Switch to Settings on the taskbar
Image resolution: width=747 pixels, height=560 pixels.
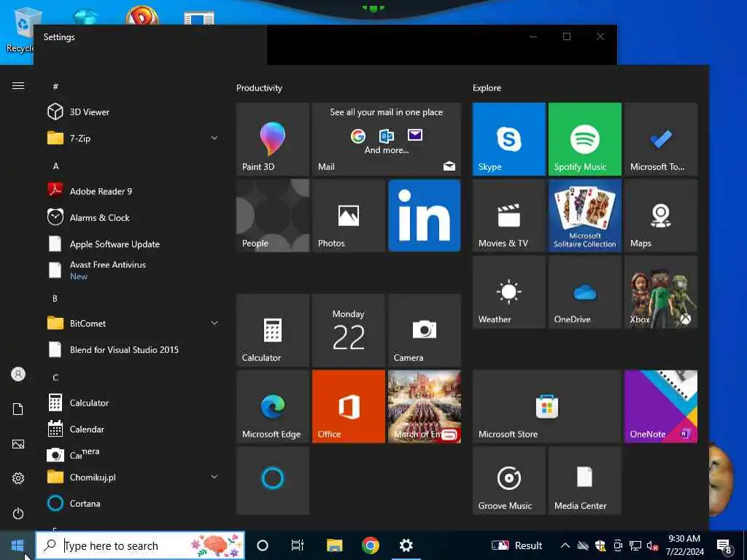[406, 545]
